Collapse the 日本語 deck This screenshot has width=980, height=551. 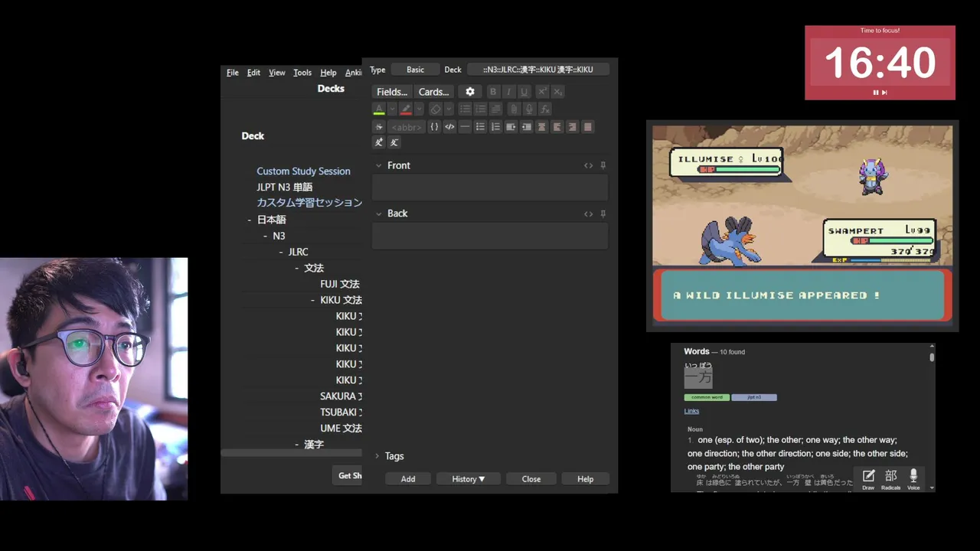pos(250,220)
